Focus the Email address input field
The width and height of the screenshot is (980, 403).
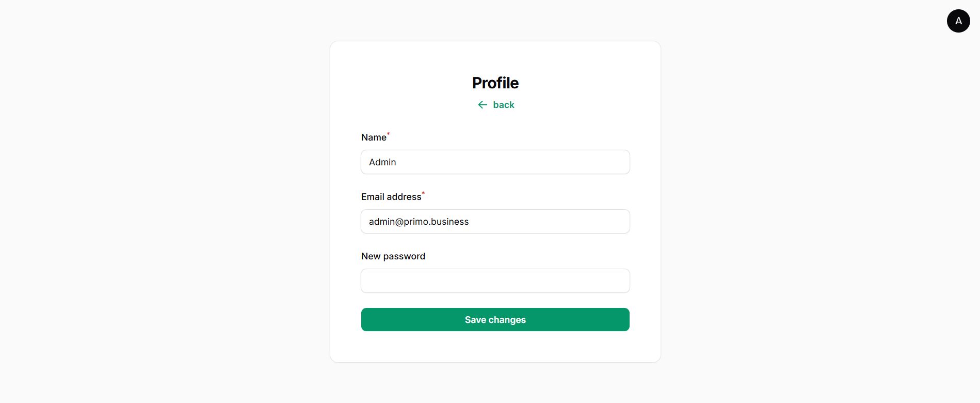tap(495, 222)
